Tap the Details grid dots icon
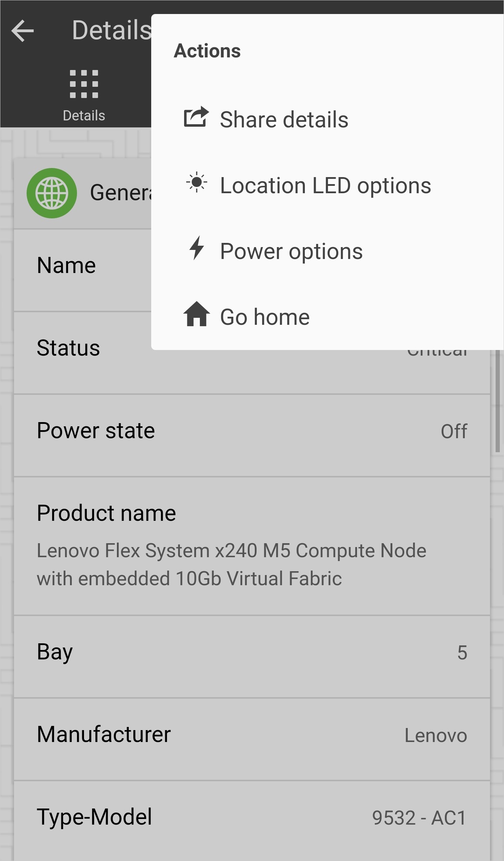504x861 pixels. click(x=84, y=84)
